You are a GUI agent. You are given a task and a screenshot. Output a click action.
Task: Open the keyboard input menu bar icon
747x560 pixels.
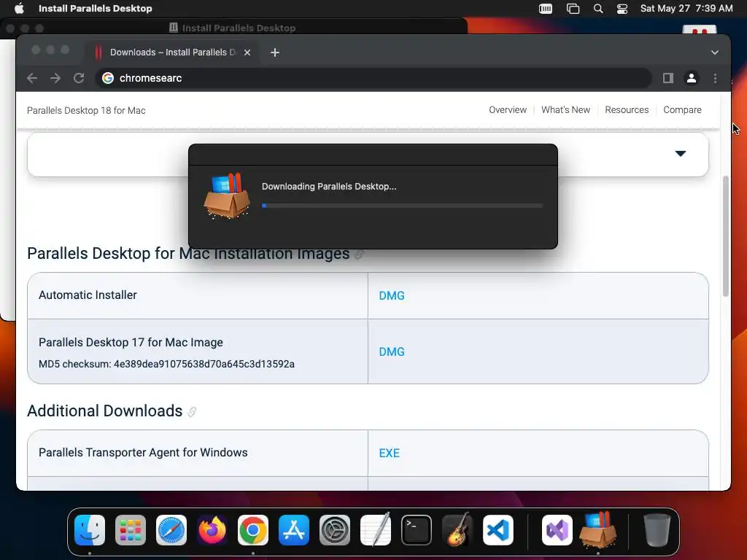pyautogui.click(x=546, y=9)
